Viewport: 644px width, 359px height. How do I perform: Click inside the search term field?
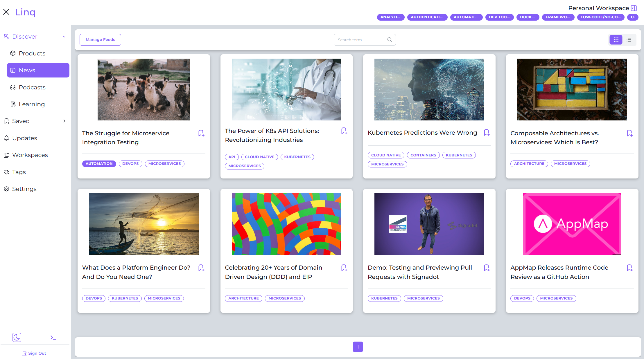click(360, 39)
